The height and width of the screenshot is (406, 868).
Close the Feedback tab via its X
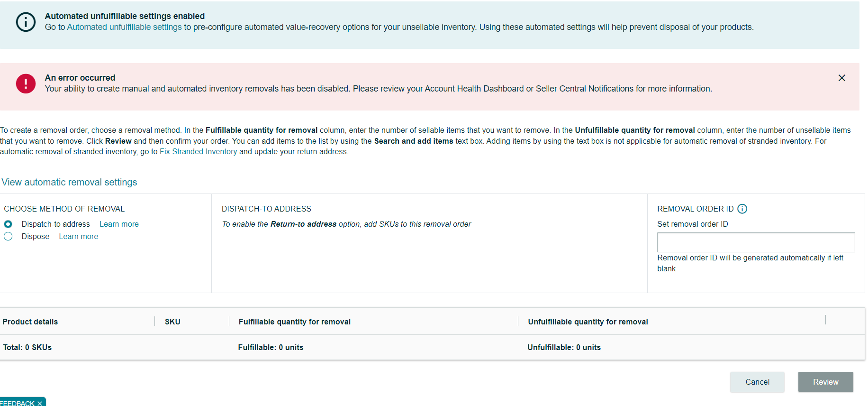coord(40,403)
